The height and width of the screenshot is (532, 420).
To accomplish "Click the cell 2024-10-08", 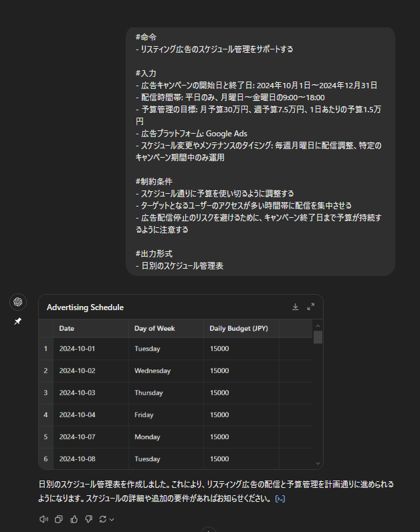I will point(91,458).
